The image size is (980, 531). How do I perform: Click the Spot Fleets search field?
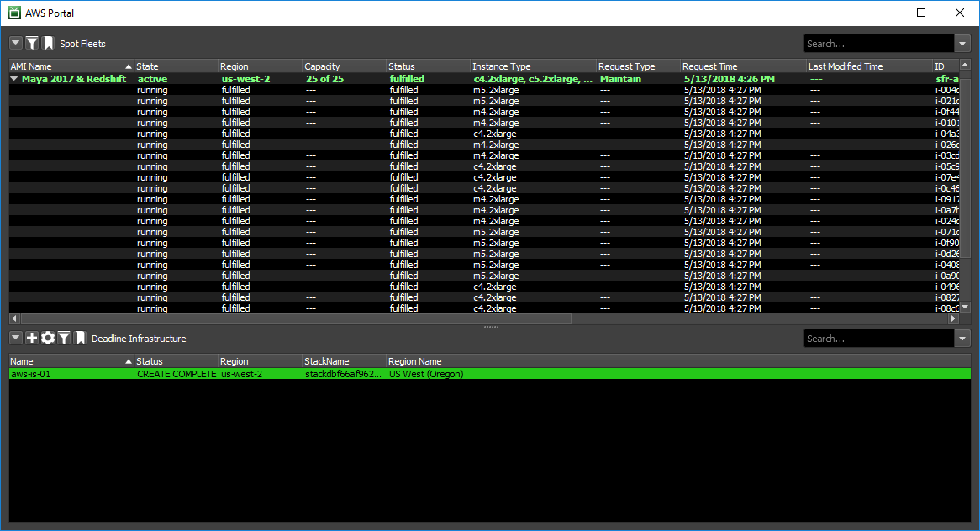(878, 44)
